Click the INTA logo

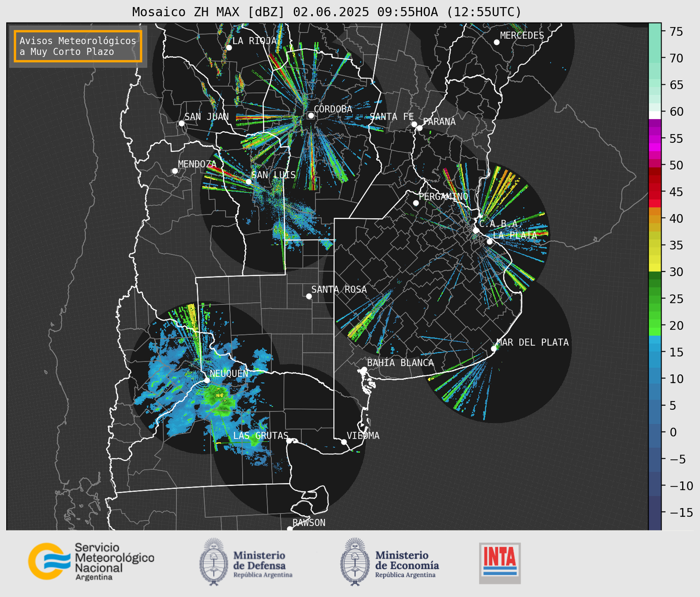[500, 563]
